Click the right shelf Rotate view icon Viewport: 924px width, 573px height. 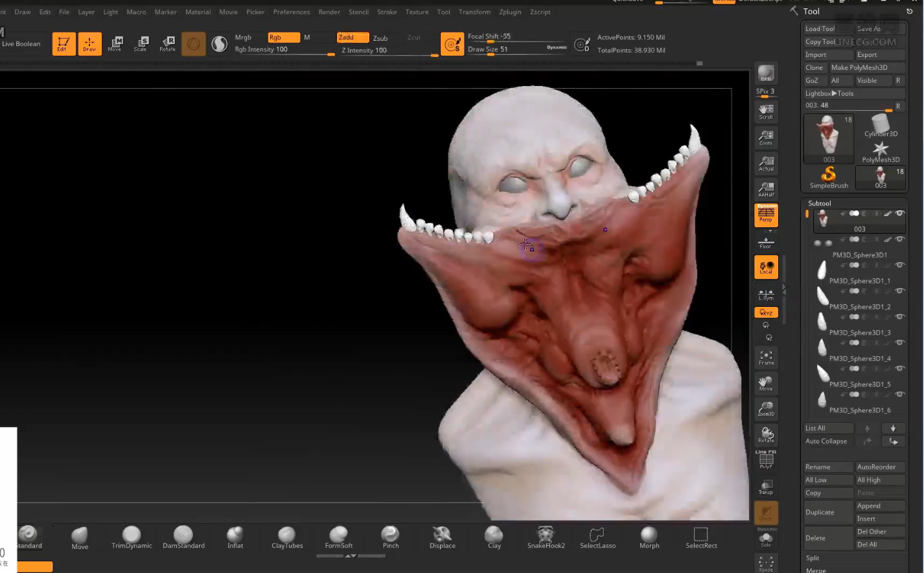tap(766, 434)
